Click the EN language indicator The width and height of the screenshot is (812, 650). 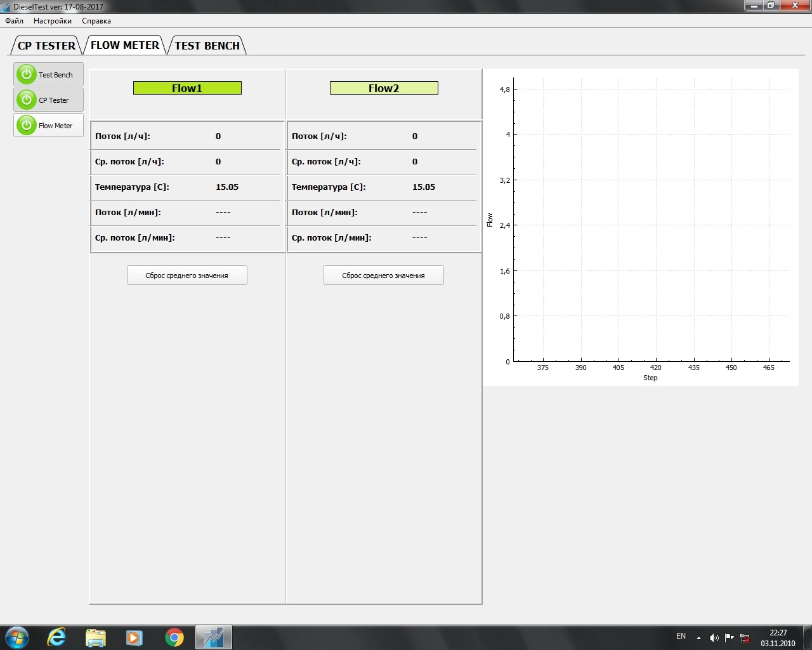click(x=681, y=636)
